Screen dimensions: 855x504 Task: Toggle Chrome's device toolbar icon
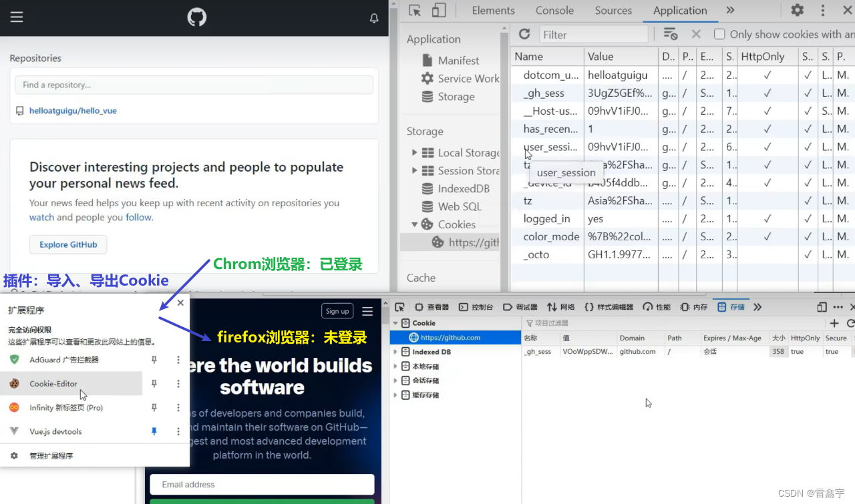click(438, 11)
